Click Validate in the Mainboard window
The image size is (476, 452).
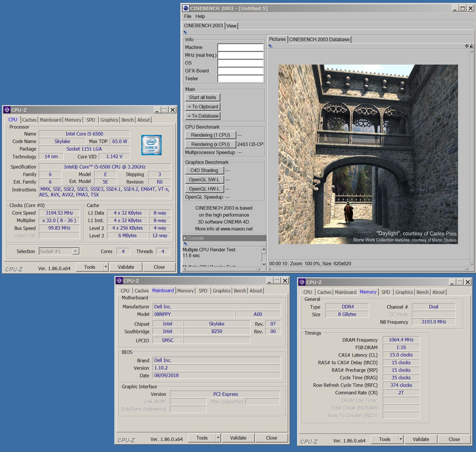238,438
